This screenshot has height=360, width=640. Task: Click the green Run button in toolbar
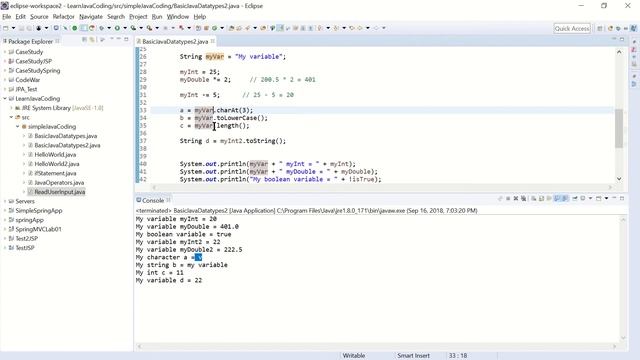point(117,28)
